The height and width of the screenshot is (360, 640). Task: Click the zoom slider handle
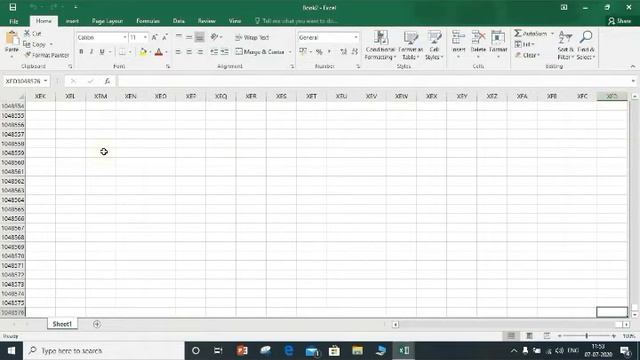pyautogui.click(x=587, y=336)
